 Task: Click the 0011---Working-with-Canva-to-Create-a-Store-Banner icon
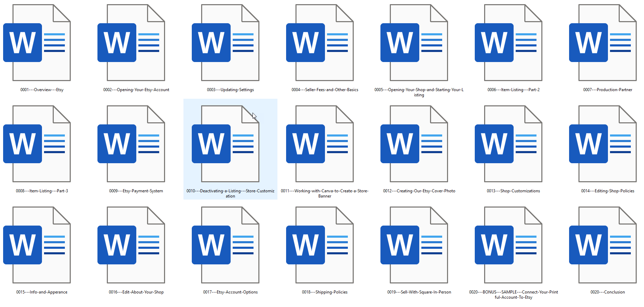click(x=320, y=144)
